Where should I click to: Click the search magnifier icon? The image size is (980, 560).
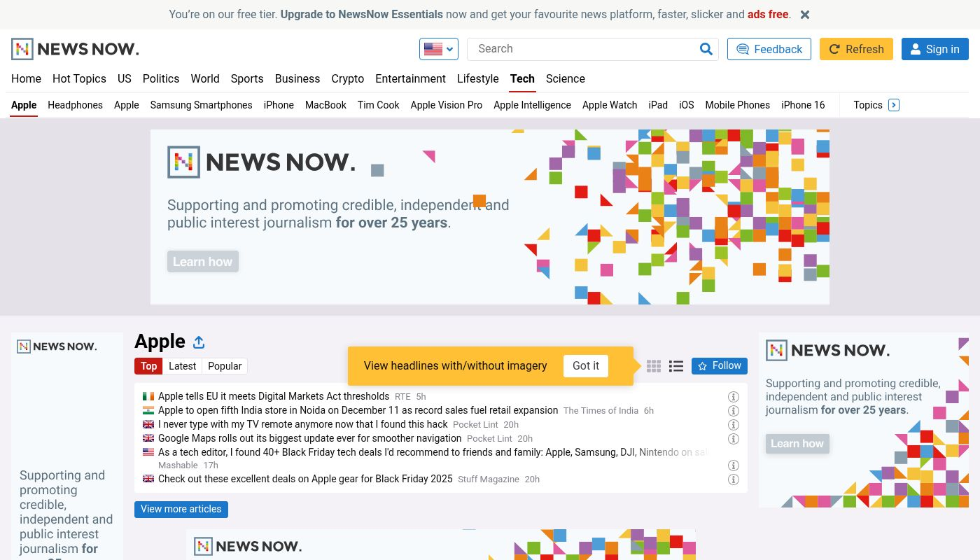(x=706, y=49)
